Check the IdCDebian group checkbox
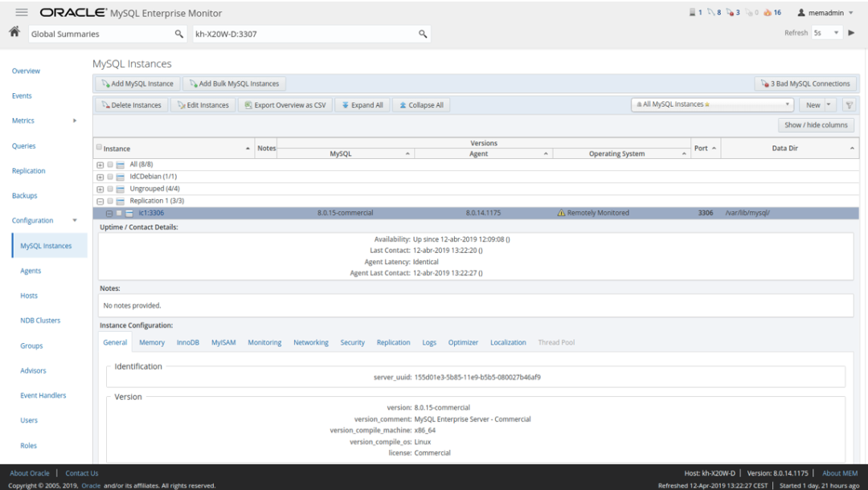This screenshot has height=490, width=868. coord(110,177)
